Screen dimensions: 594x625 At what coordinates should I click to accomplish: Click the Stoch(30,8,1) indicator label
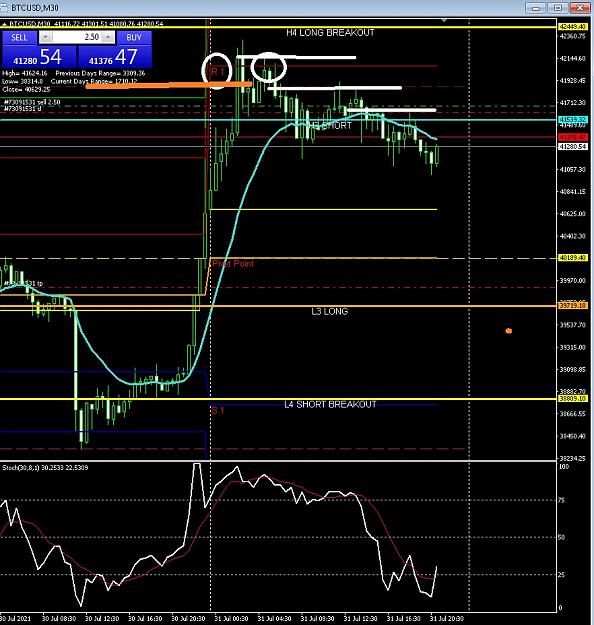pyautogui.click(x=45, y=468)
